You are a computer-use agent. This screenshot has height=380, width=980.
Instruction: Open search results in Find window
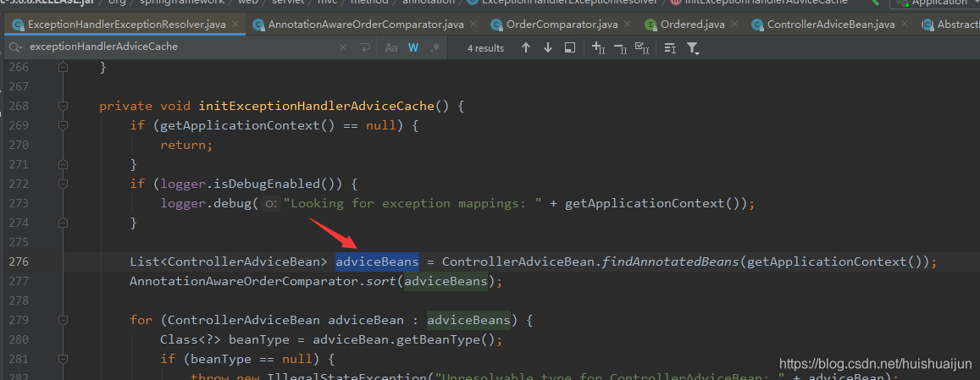coord(569,47)
